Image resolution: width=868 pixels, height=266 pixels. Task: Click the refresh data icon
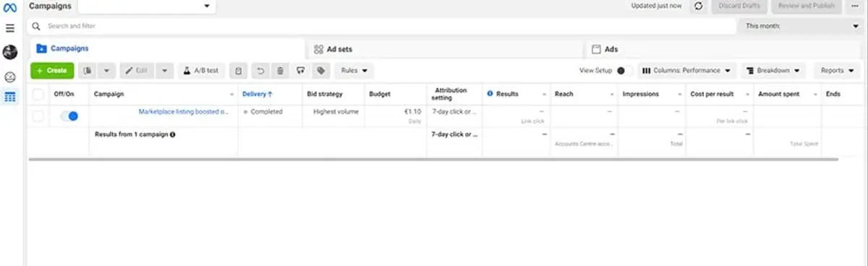pyautogui.click(x=698, y=6)
